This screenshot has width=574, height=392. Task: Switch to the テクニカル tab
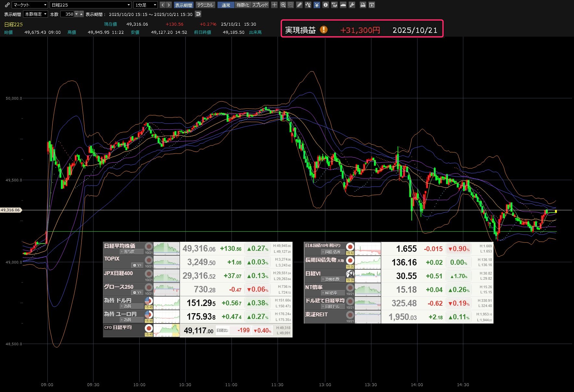[205, 5]
